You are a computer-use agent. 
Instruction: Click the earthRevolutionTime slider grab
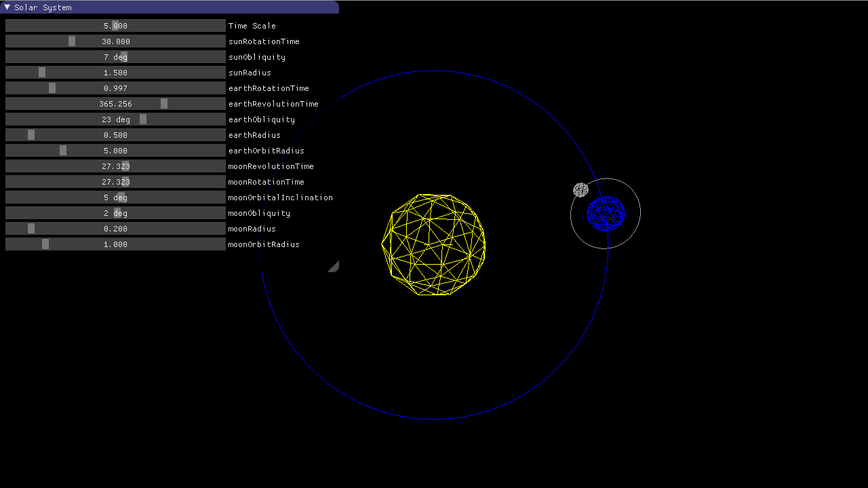(164, 104)
